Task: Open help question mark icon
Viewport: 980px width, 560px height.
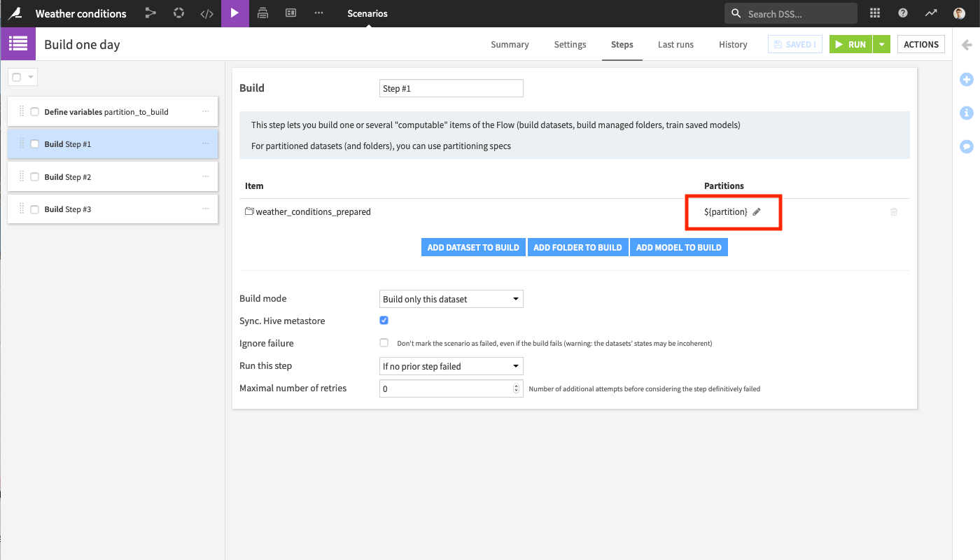Action: [x=903, y=13]
